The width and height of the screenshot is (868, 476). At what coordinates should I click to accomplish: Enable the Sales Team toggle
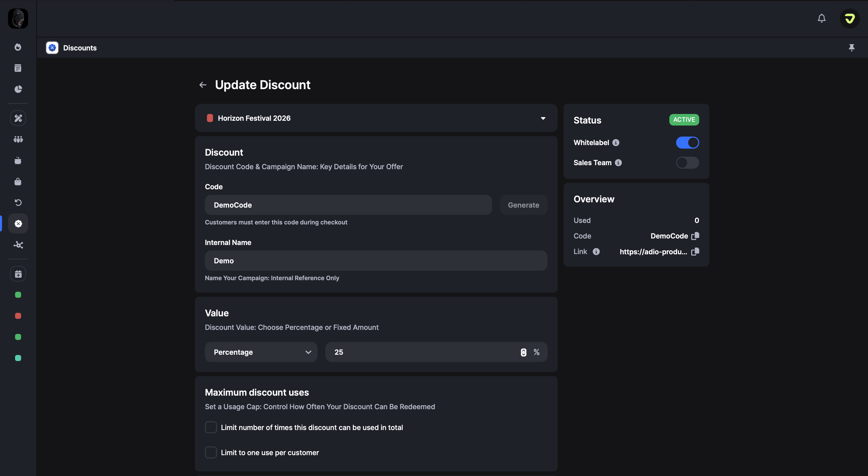pos(687,163)
